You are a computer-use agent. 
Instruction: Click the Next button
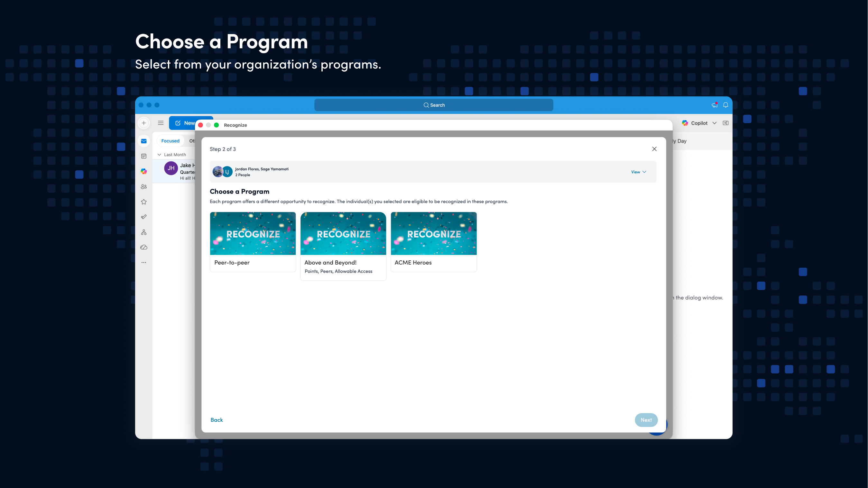(x=646, y=420)
